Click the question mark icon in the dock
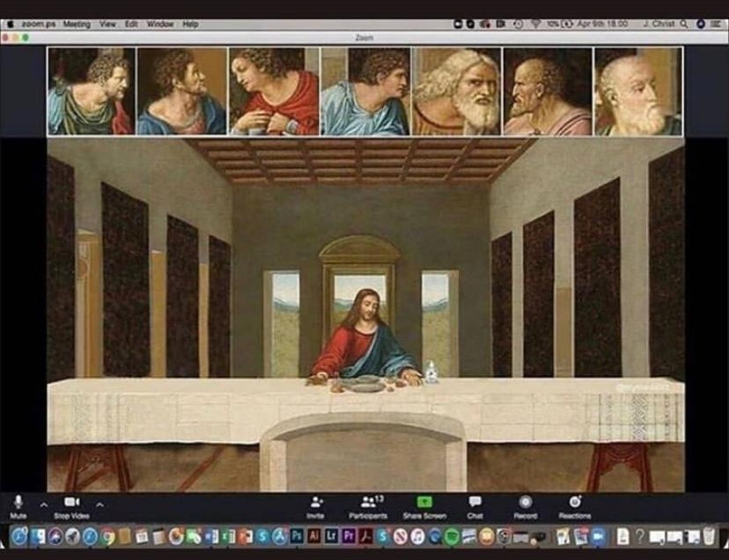The height and width of the screenshot is (560, 729). click(640, 537)
